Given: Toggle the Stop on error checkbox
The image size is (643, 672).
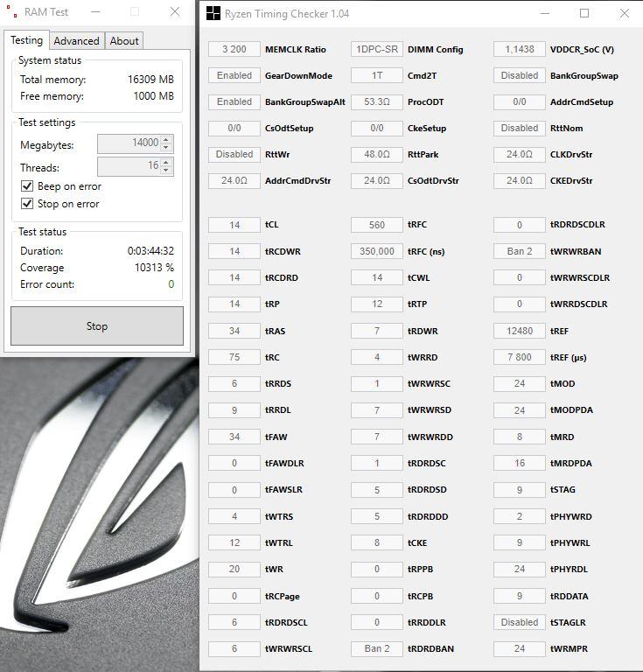Looking at the screenshot, I should (x=27, y=204).
